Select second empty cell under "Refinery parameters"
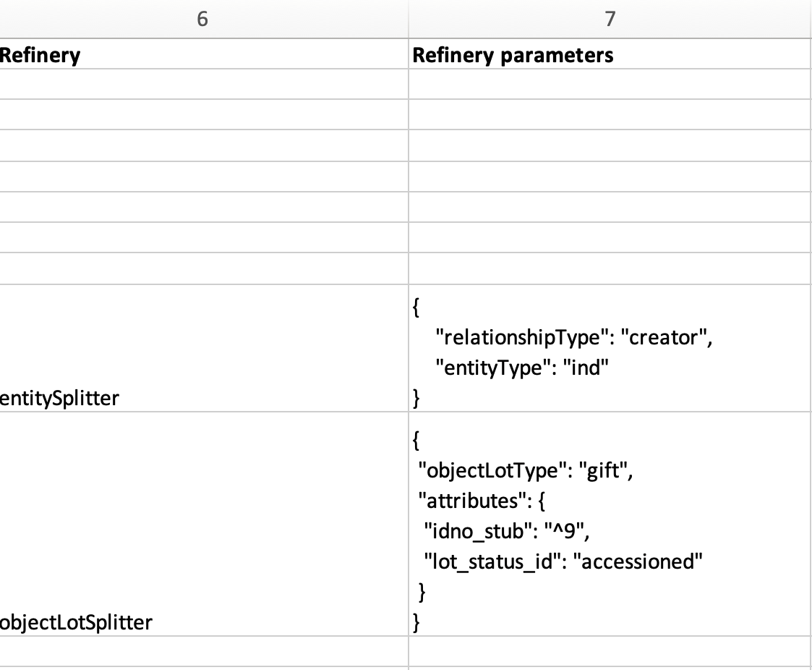This screenshot has height=670, width=812. click(x=610, y=115)
